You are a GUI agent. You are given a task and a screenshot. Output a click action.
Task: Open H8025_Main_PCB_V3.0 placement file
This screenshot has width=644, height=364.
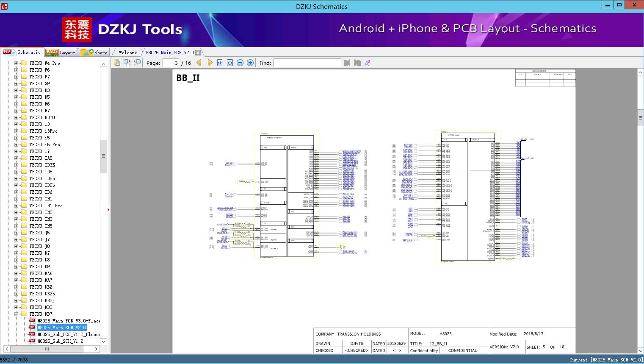click(x=69, y=321)
